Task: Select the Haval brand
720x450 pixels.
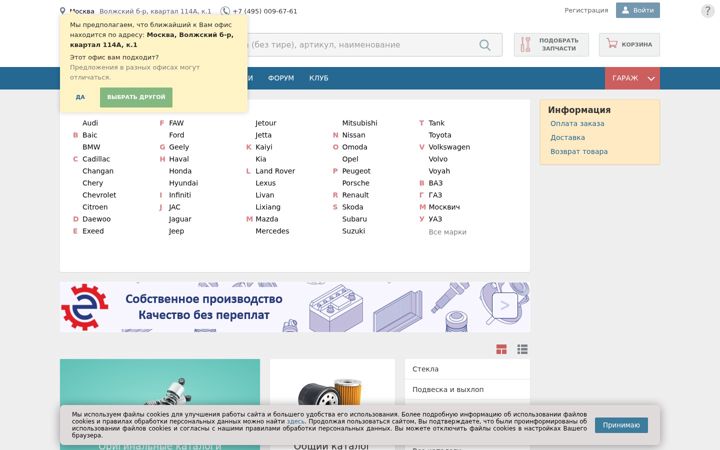Action: [x=179, y=159]
